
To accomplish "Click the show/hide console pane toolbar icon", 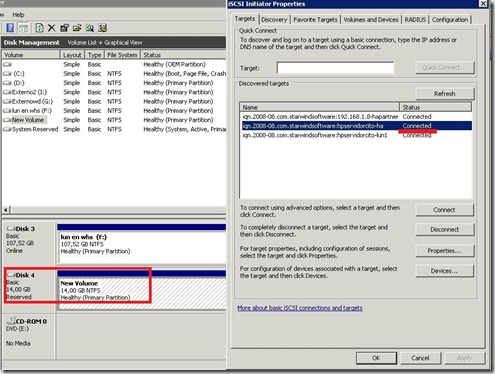I will (x=23, y=28).
